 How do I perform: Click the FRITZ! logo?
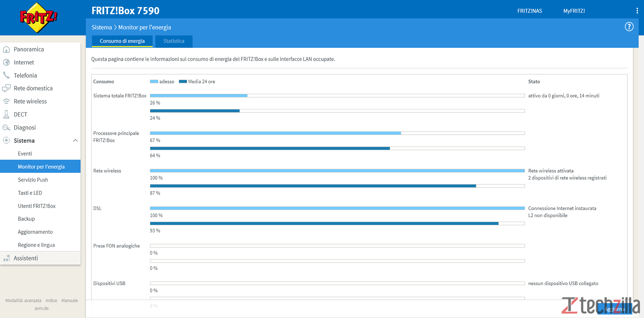(38, 18)
